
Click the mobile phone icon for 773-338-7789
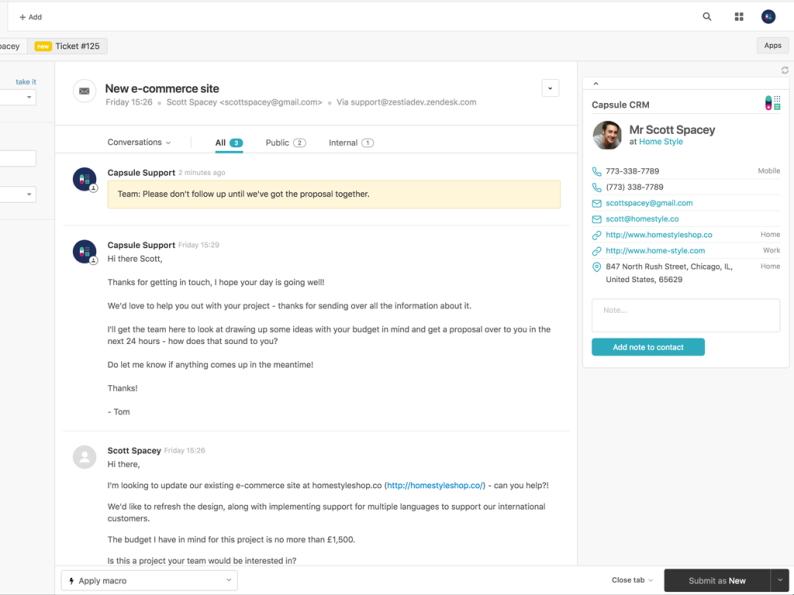(597, 171)
